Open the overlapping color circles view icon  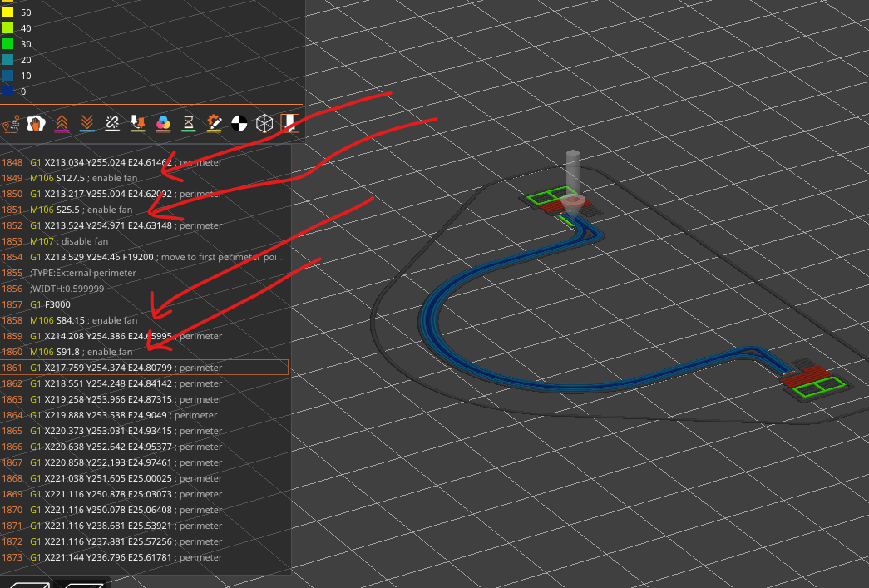164,123
